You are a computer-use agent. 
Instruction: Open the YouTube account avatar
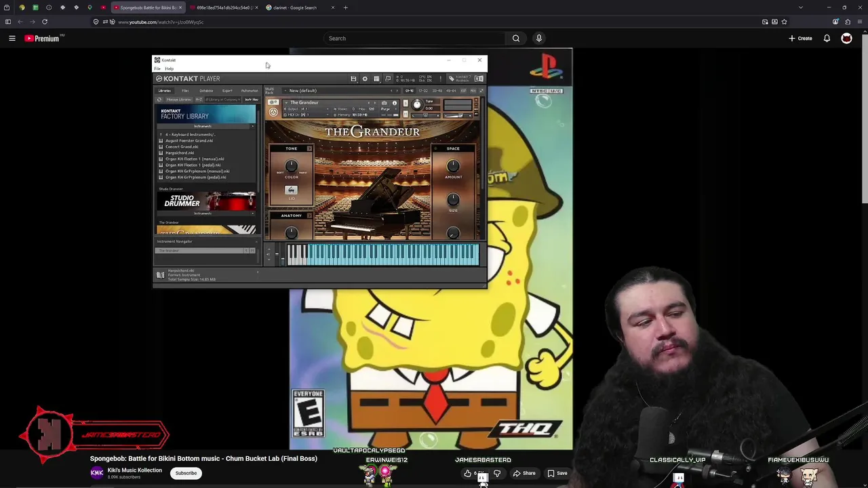click(x=846, y=39)
